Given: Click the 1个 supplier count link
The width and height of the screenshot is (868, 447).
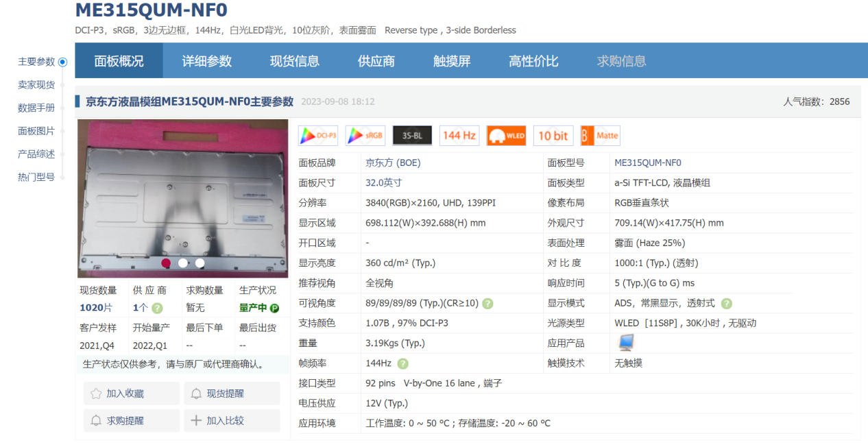Looking at the screenshot, I should 141,309.
